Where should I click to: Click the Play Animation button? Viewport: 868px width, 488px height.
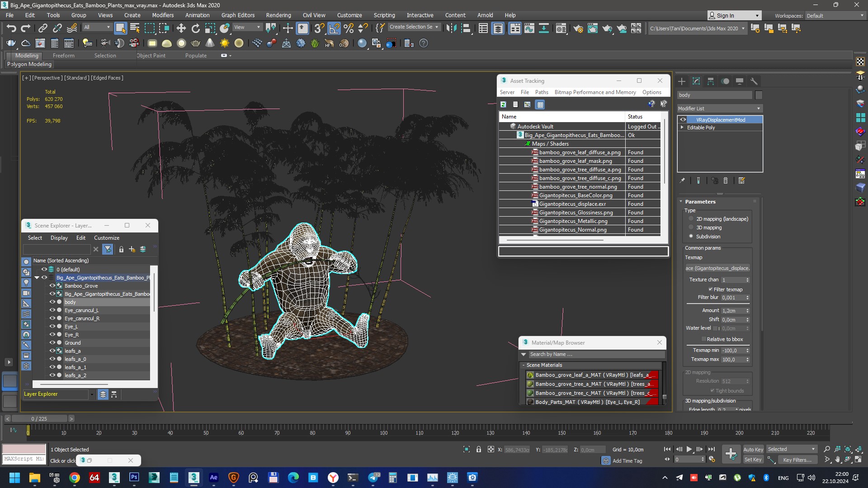(689, 449)
